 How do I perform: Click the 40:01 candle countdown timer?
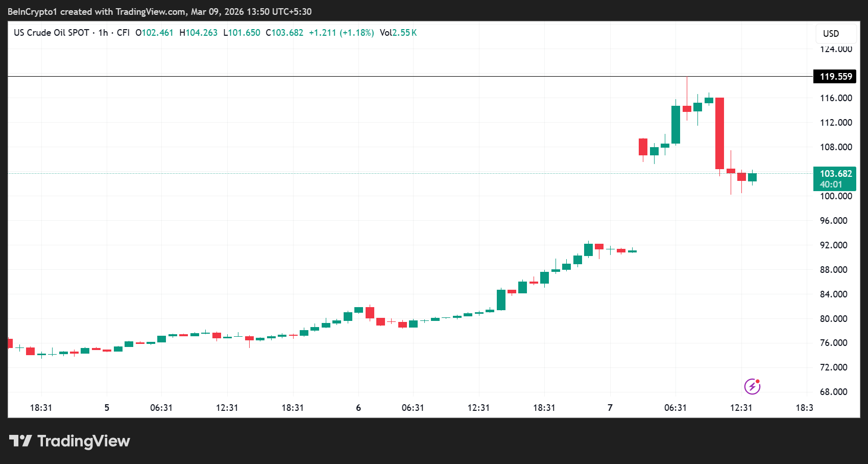click(x=831, y=184)
